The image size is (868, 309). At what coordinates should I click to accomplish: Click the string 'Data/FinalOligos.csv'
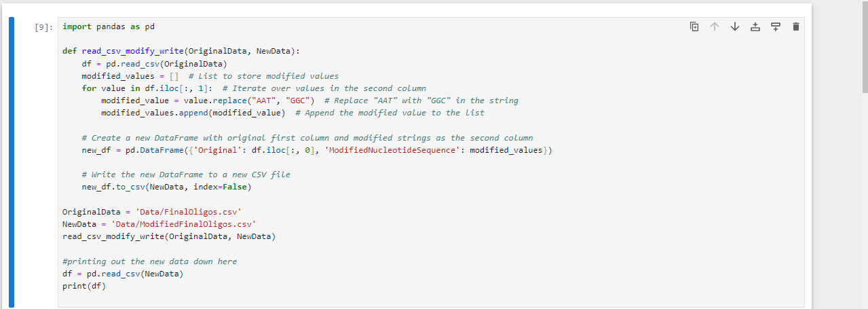coord(189,212)
